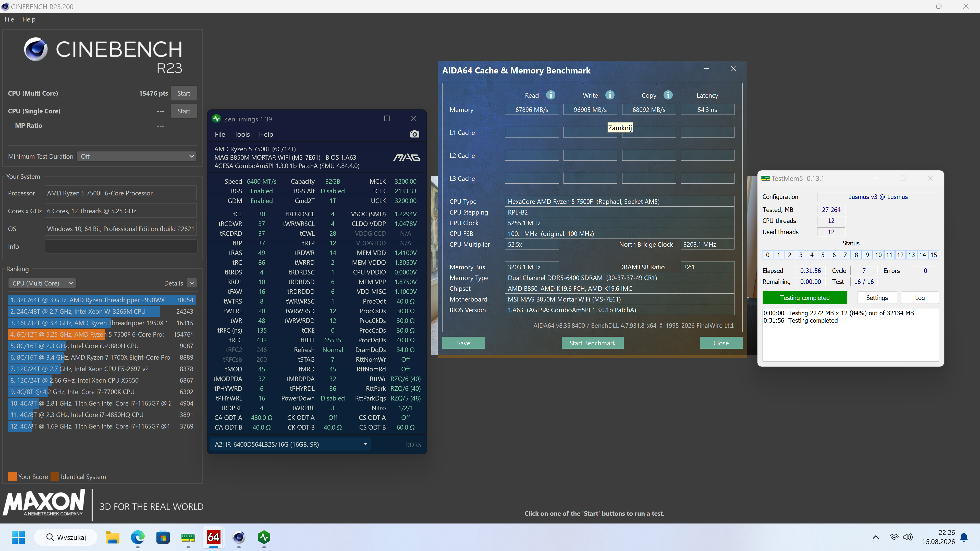980x551 pixels.
Task: Open Minimum Test Duration dropdown
Action: 137,156
